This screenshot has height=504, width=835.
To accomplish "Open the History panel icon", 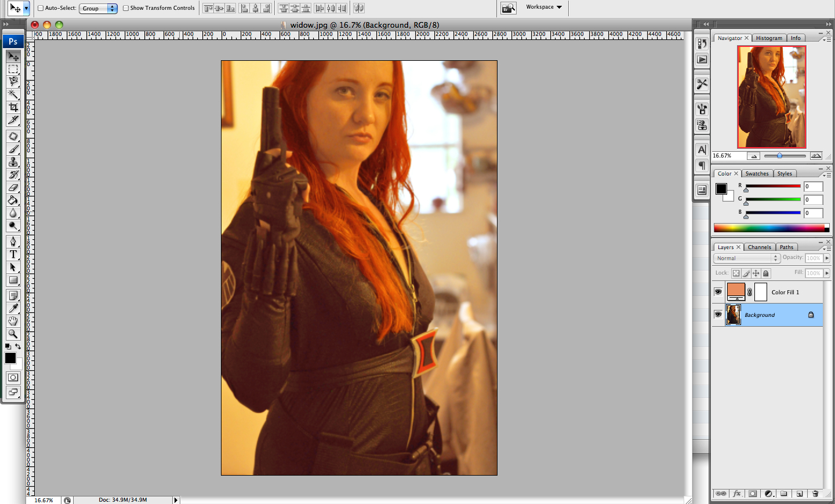I will tap(702, 43).
